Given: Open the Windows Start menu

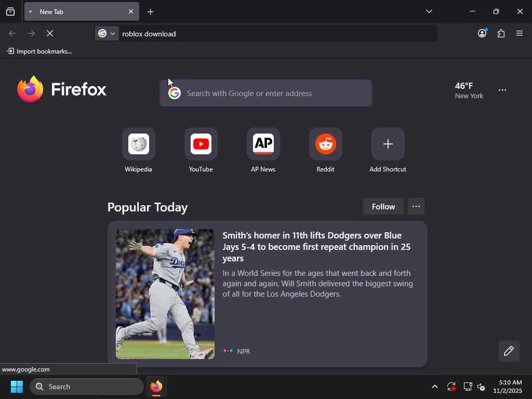Looking at the screenshot, I should (17, 387).
